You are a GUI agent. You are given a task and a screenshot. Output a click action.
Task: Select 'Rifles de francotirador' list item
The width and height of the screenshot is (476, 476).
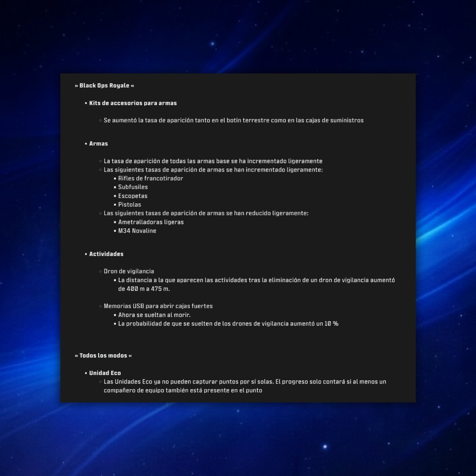point(151,178)
